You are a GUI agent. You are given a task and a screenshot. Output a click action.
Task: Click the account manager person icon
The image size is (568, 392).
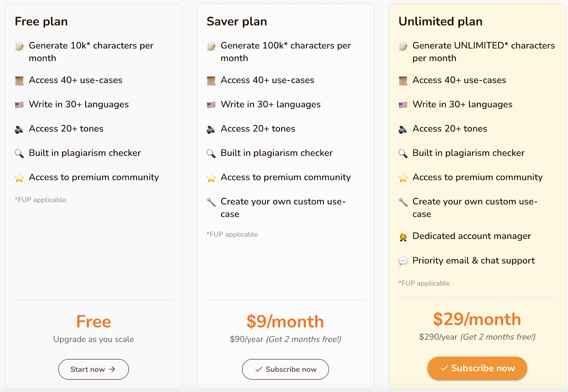(x=403, y=237)
